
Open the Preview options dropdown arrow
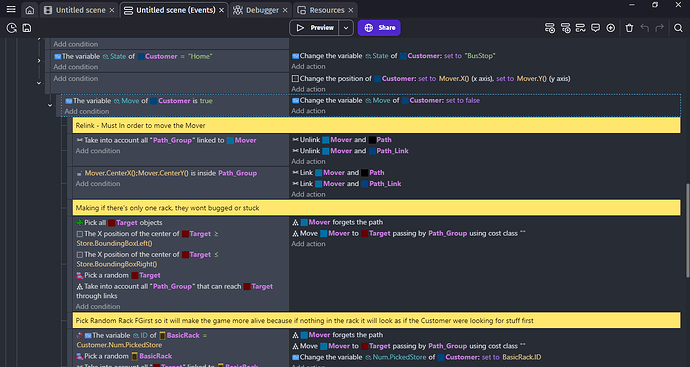point(346,28)
